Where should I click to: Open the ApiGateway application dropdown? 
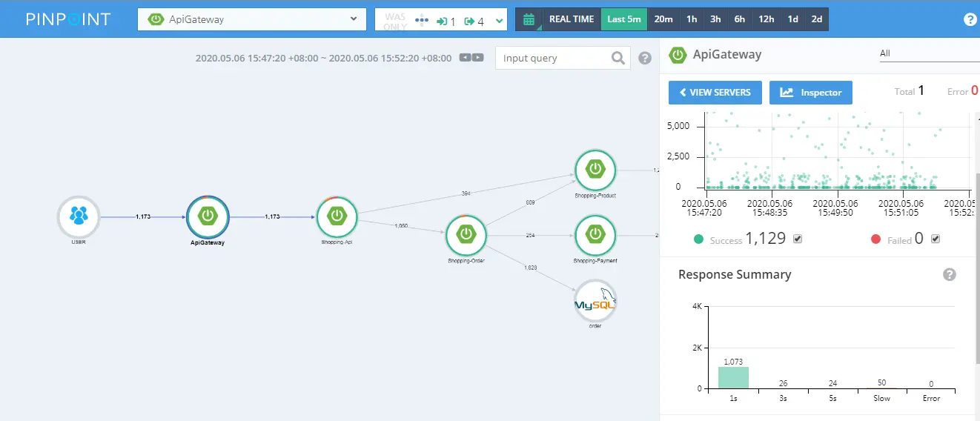252,20
